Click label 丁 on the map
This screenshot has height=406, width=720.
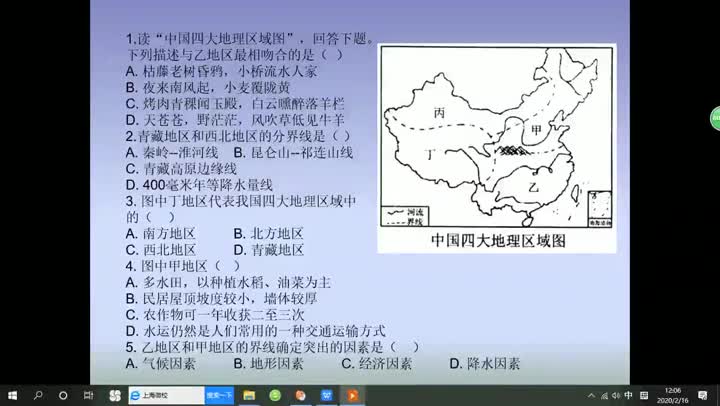(430, 154)
